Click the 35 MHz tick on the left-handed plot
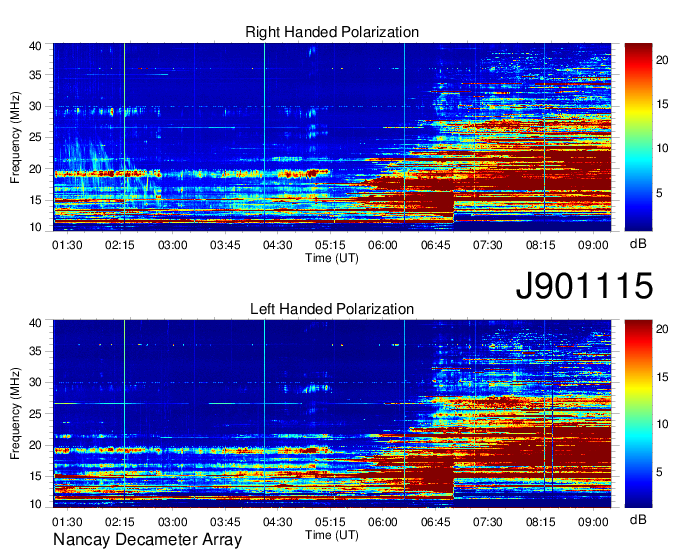 35,351
